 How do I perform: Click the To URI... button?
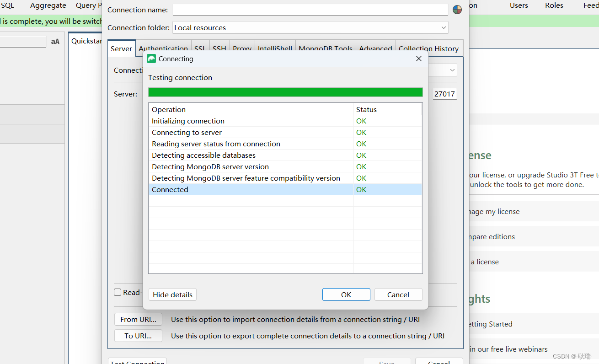pyautogui.click(x=138, y=336)
